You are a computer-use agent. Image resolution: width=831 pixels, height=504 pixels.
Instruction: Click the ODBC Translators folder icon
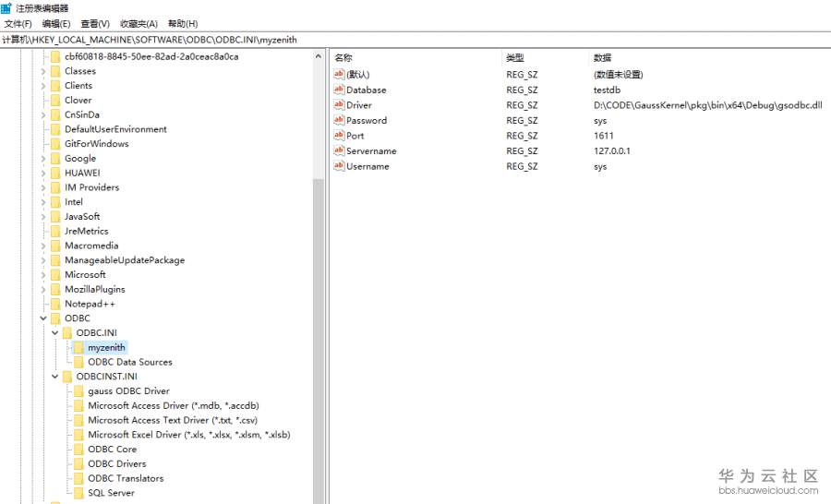(78, 478)
